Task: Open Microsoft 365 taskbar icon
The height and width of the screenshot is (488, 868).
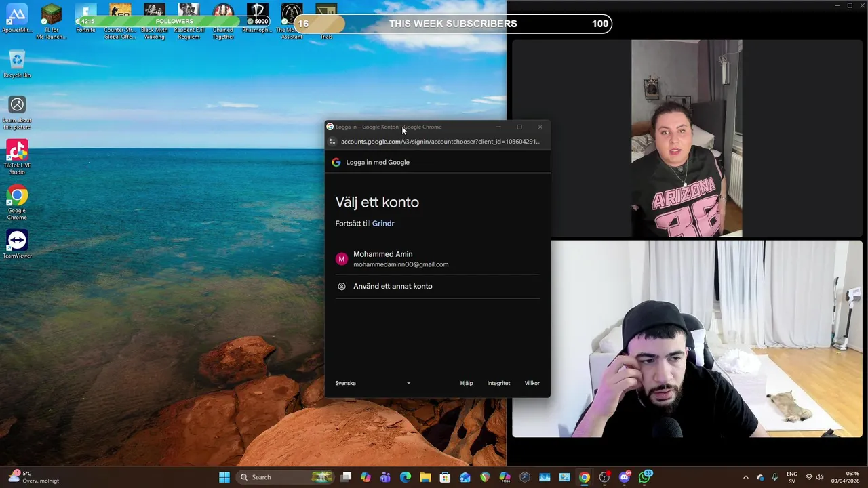Action: point(505,477)
